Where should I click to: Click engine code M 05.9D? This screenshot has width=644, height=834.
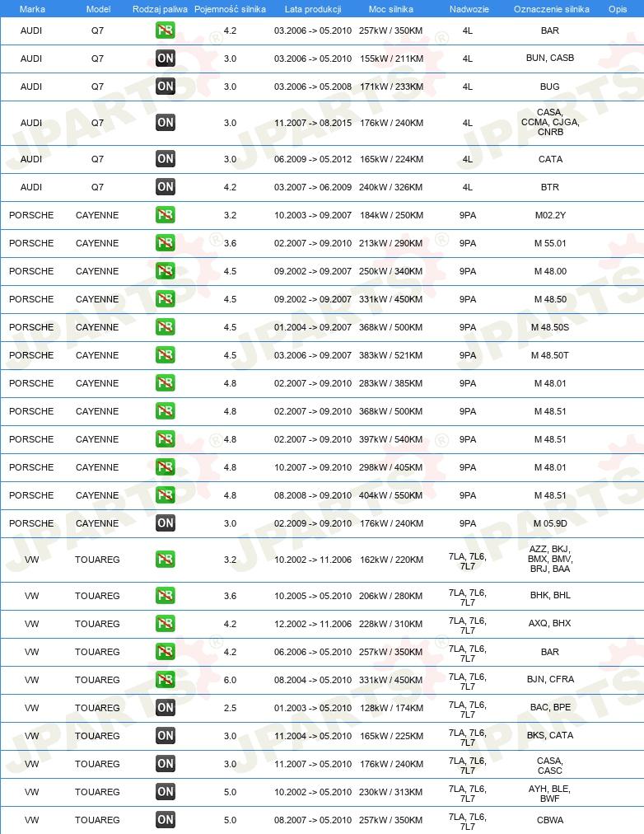coord(550,523)
